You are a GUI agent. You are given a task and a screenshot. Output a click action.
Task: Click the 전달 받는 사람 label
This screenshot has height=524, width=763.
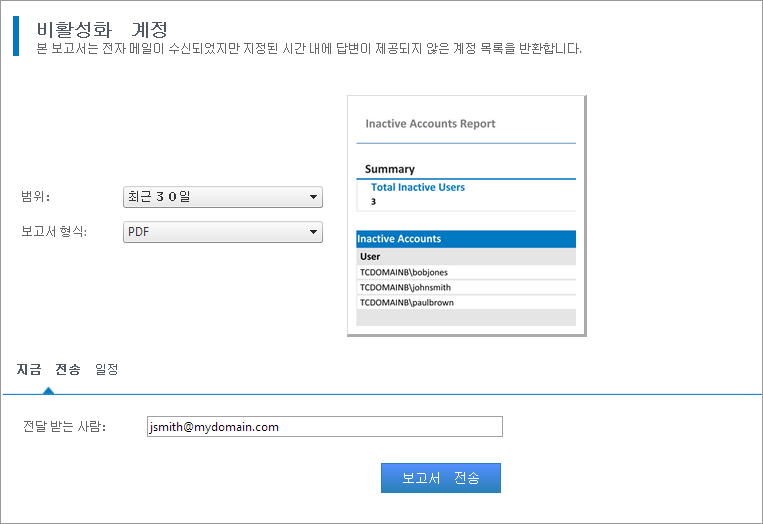pyautogui.click(x=64, y=427)
